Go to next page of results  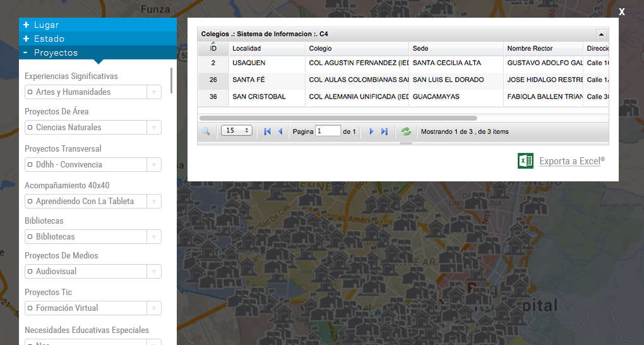click(x=371, y=131)
